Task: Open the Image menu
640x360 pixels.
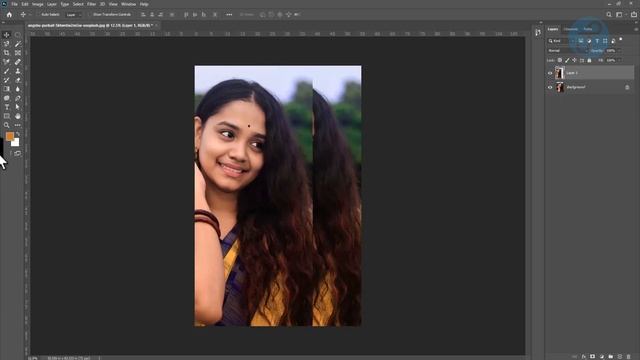Action: [x=37, y=4]
